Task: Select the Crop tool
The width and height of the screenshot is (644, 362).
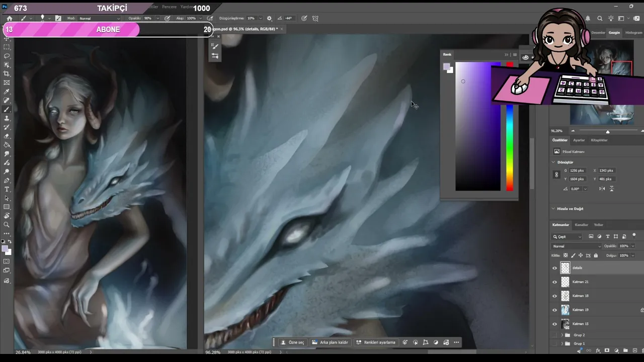Action: (x=7, y=74)
